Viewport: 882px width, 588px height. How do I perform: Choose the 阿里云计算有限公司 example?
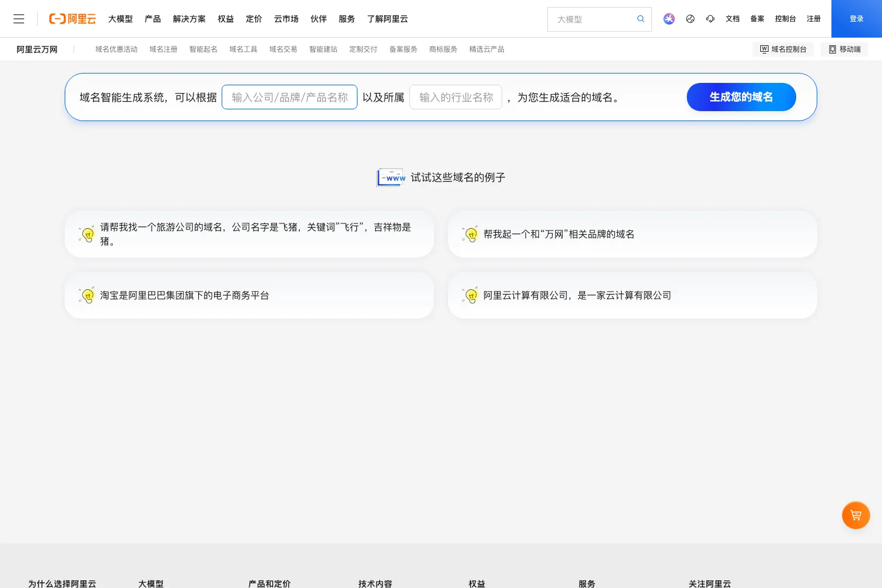tap(633, 295)
